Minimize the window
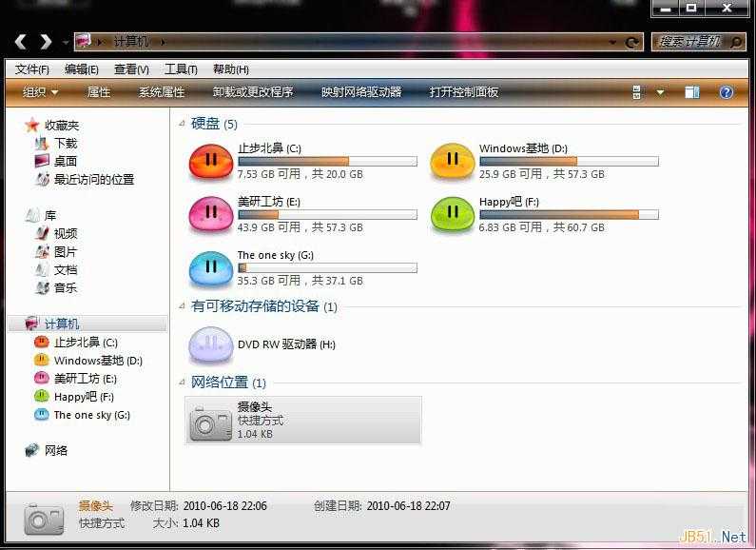Image resolution: width=756 pixels, height=550 pixels. click(666, 8)
